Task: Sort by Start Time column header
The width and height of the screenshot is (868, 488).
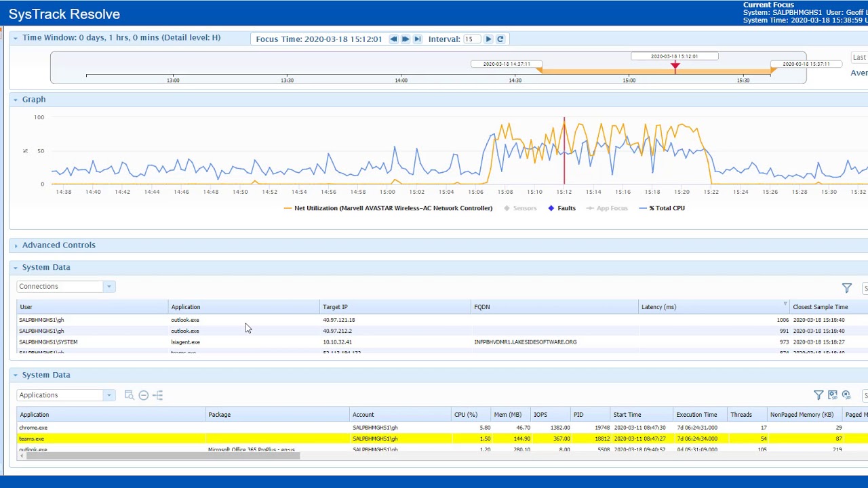Action: click(x=642, y=415)
